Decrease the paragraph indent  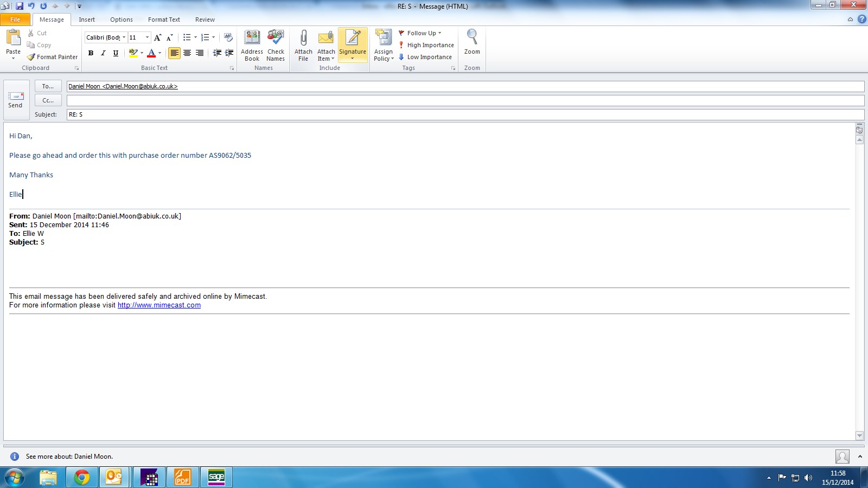coord(217,53)
